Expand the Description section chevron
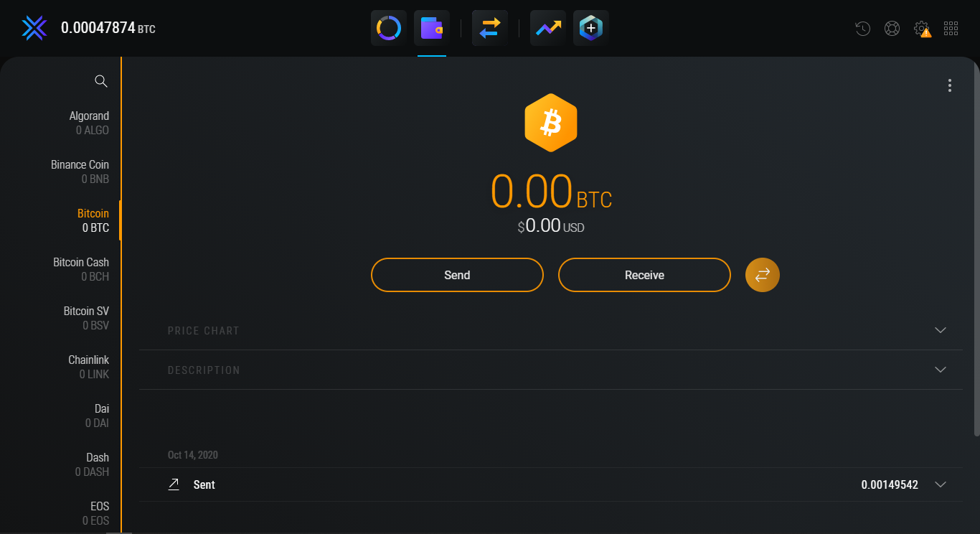This screenshot has width=980, height=534. tap(941, 370)
